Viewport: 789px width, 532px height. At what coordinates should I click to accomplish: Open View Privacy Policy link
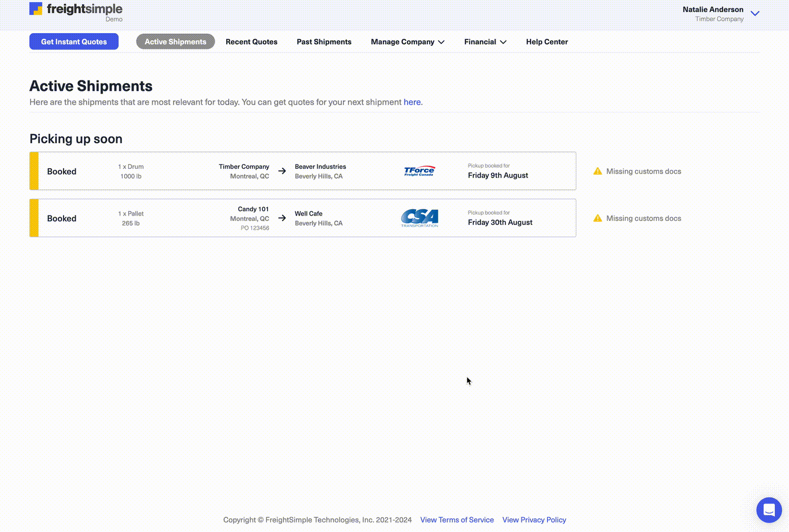[x=534, y=520]
